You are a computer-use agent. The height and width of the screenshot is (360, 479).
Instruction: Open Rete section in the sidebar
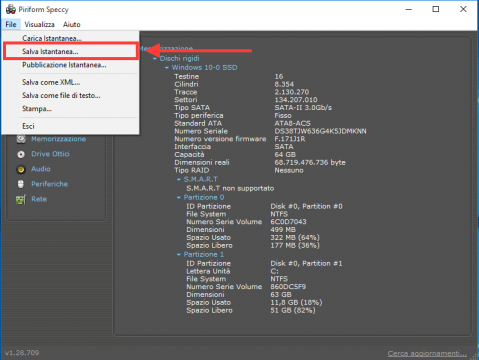point(39,199)
